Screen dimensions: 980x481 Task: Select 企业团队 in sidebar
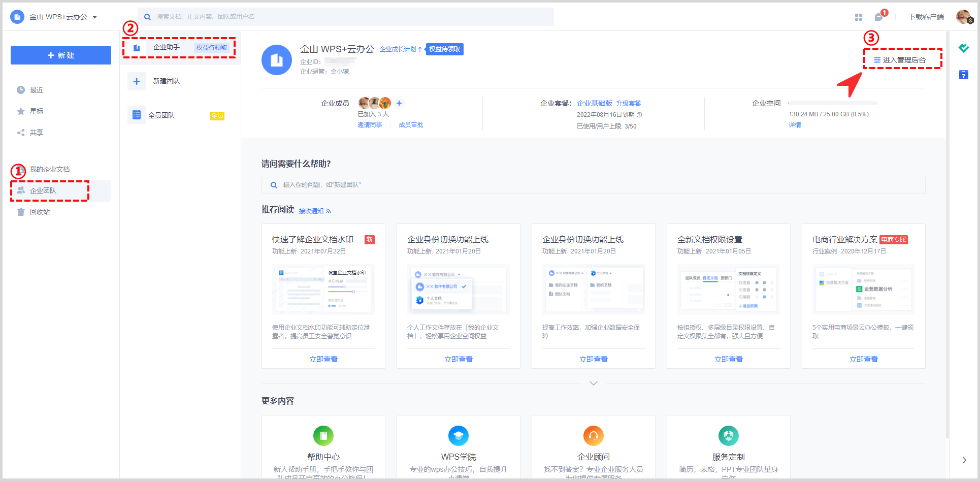click(61, 190)
